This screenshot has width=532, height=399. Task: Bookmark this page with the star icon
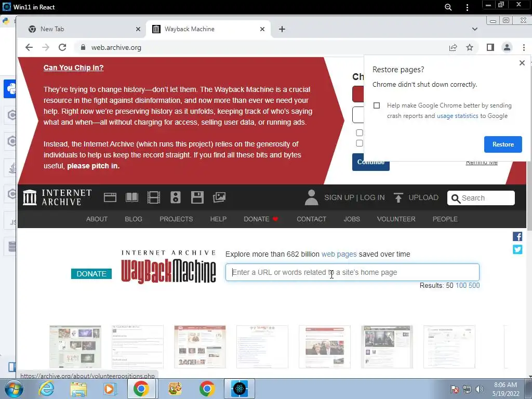point(470,47)
